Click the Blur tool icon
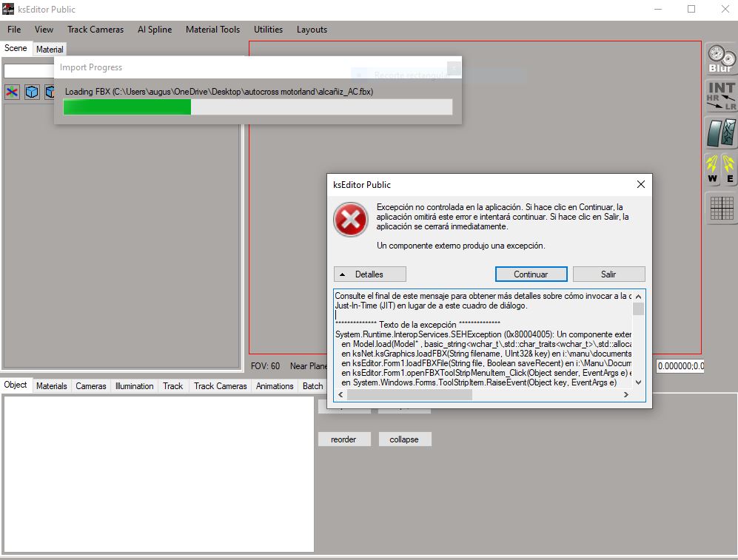Viewport: 738px width, 560px height. click(x=721, y=58)
